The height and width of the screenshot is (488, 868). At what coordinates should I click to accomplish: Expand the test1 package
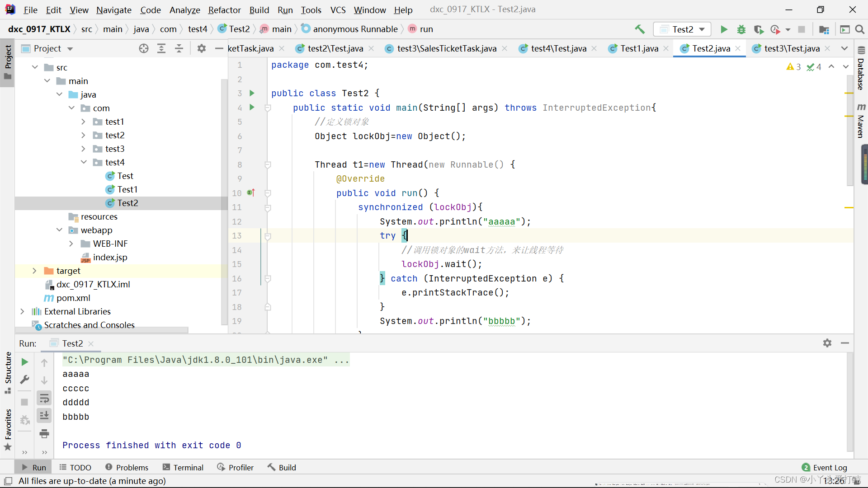pos(83,122)
